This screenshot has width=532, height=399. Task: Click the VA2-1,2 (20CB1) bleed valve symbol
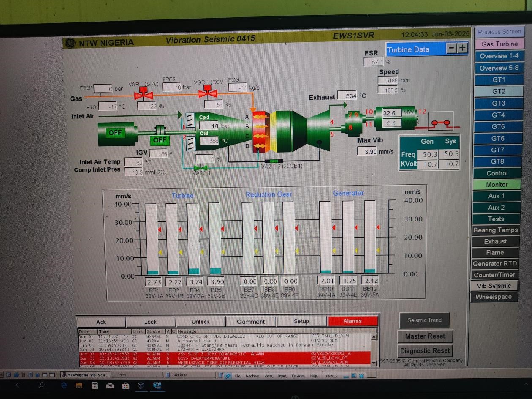274,161
